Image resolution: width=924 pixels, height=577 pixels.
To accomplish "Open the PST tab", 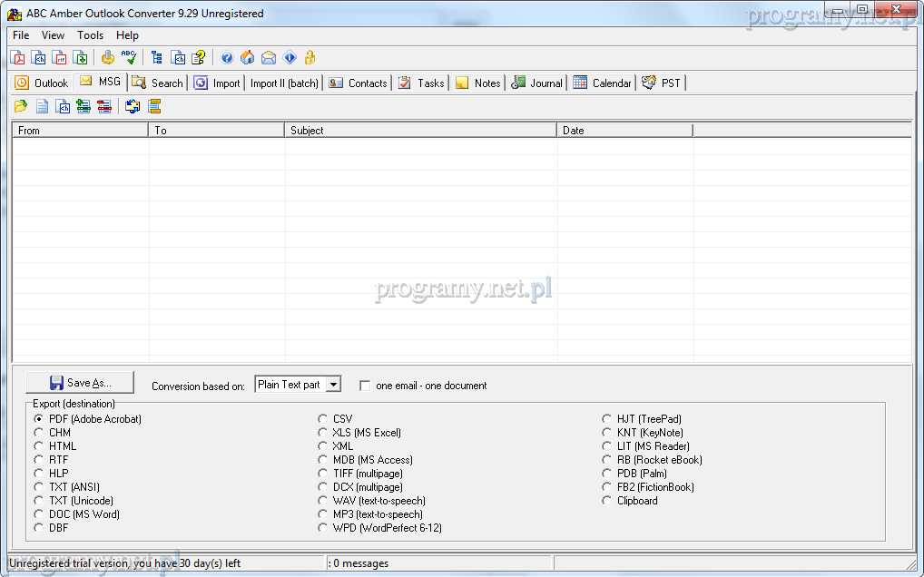I will (662, 83).
